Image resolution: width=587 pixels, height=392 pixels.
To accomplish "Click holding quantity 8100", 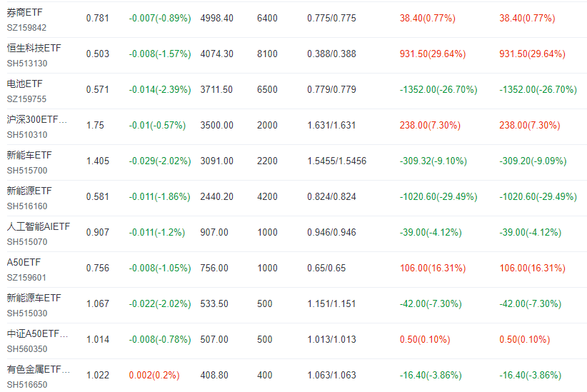I will pos(267,54).
